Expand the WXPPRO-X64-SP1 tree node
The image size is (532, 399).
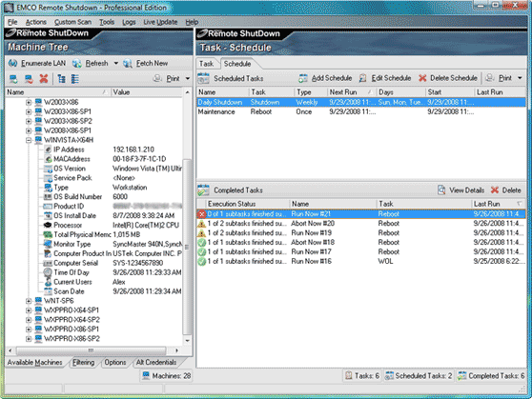29,310
